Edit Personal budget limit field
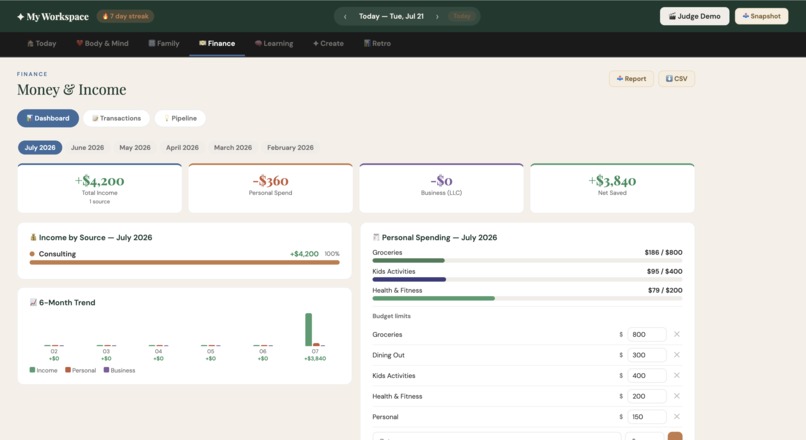The height and width of the screenshot is (440, 806). point(647,416)
